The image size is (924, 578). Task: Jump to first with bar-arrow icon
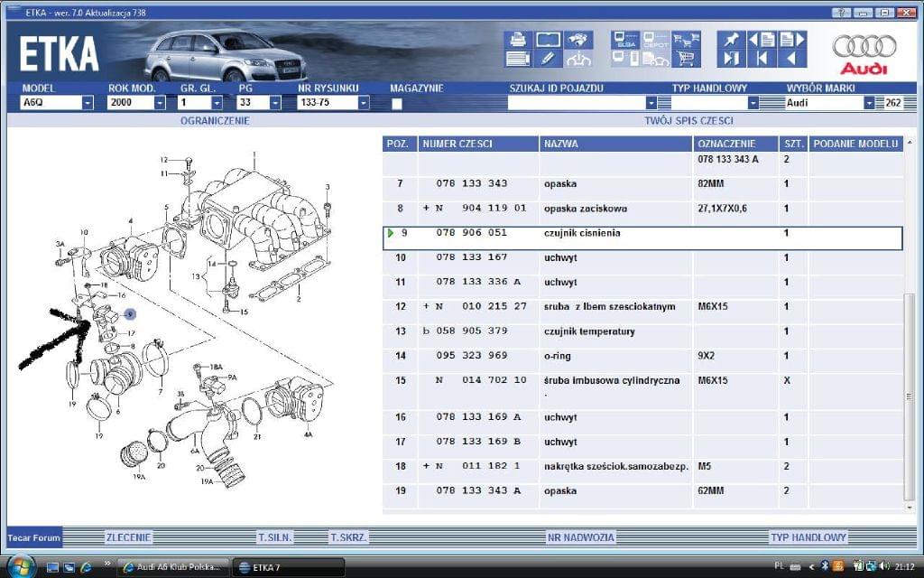pos(762,59)
